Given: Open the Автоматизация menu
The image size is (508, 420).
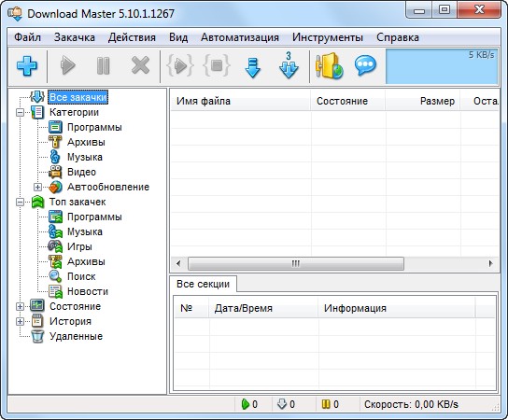Looking at the screenshot, I should (240, 37).
